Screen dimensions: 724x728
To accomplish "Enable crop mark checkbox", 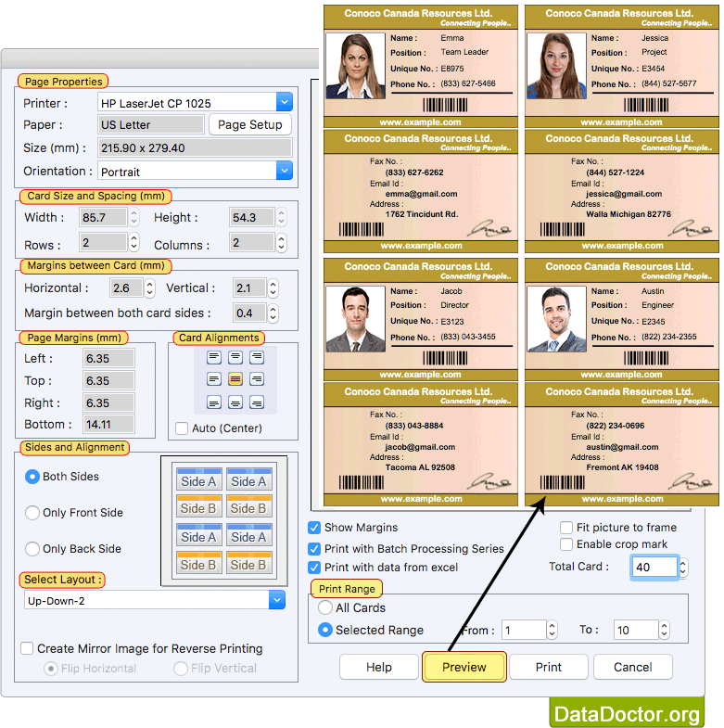I will (566, 544).
